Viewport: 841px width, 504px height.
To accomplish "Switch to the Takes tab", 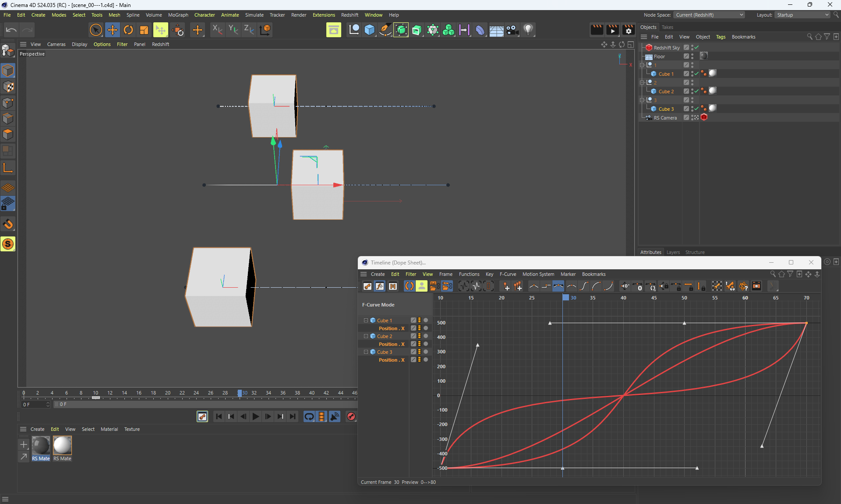I will [667, 27].
